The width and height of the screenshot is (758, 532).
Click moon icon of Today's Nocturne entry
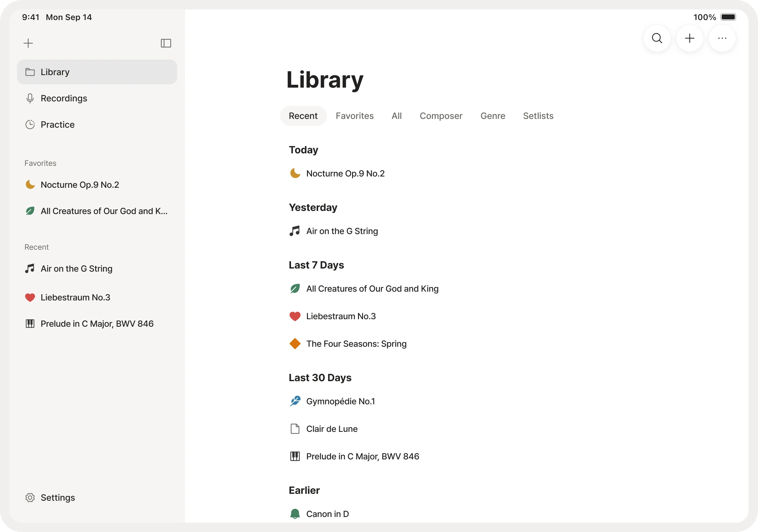pyautogui.click(x=295, y=173)
